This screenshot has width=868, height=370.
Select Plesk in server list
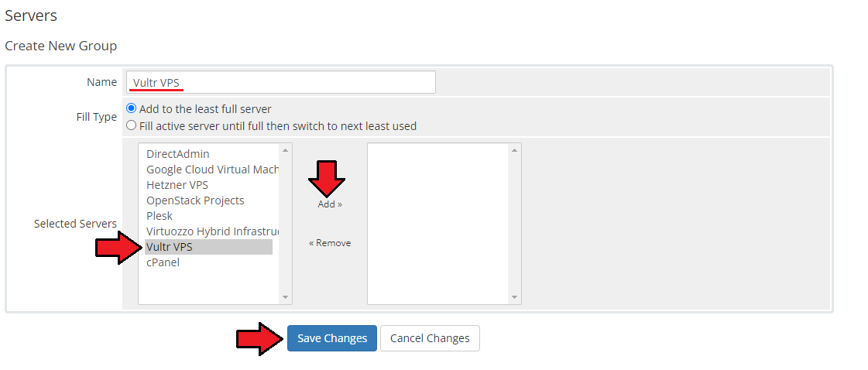click(209, 216)
